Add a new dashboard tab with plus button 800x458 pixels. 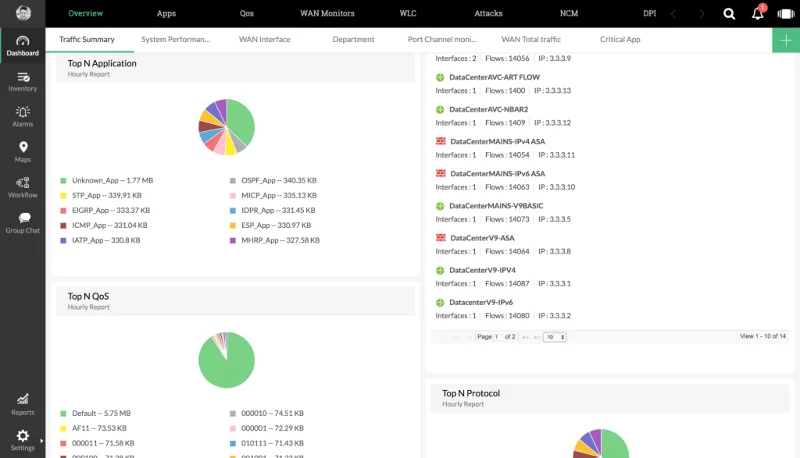(x=786, y=40)
